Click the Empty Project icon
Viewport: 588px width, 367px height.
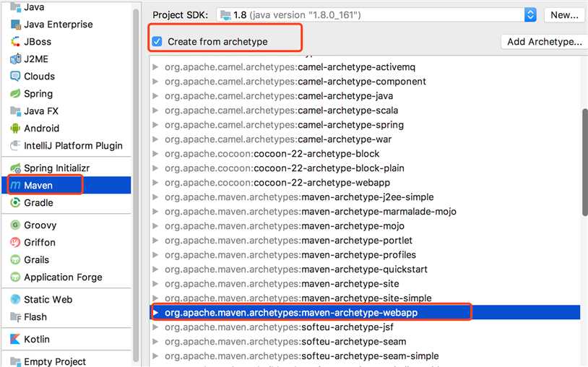coord(15,361)
